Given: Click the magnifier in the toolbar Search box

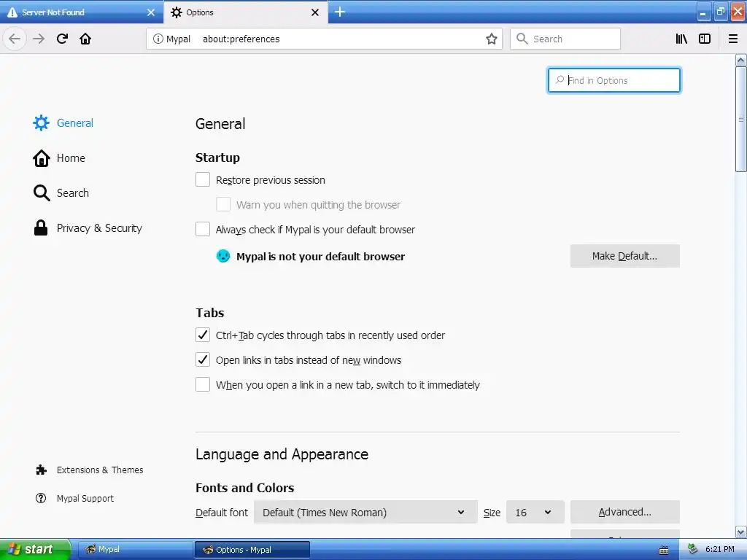Looking at the screenshot, I should 522,39.
